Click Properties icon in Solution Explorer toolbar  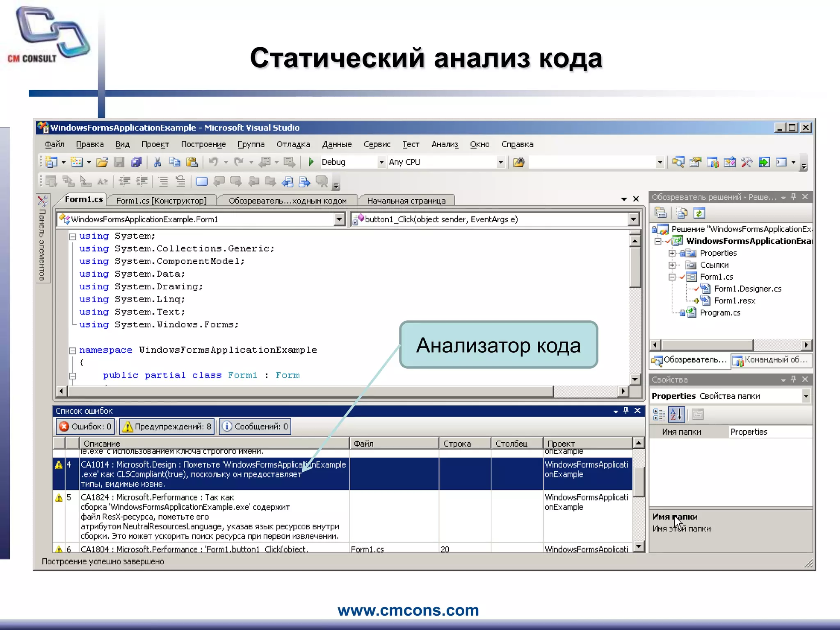coord(660,213)
